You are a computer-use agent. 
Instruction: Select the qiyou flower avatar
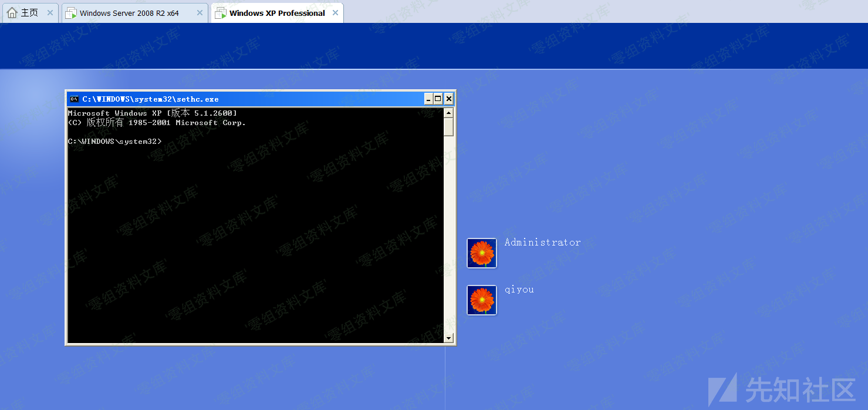point(482,300)
